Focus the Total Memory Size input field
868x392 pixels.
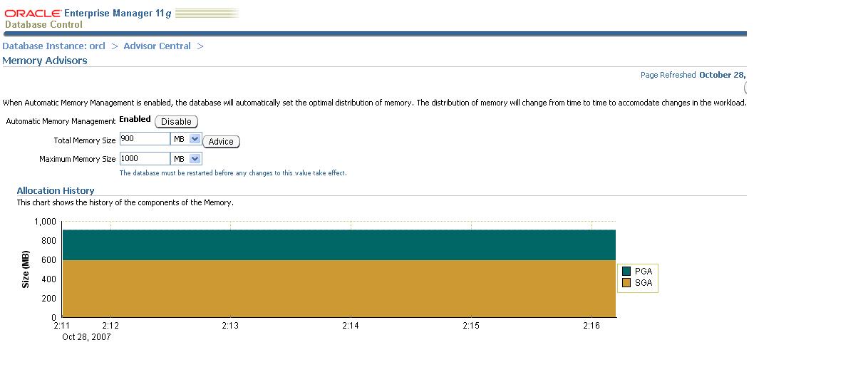click(145, 139)
